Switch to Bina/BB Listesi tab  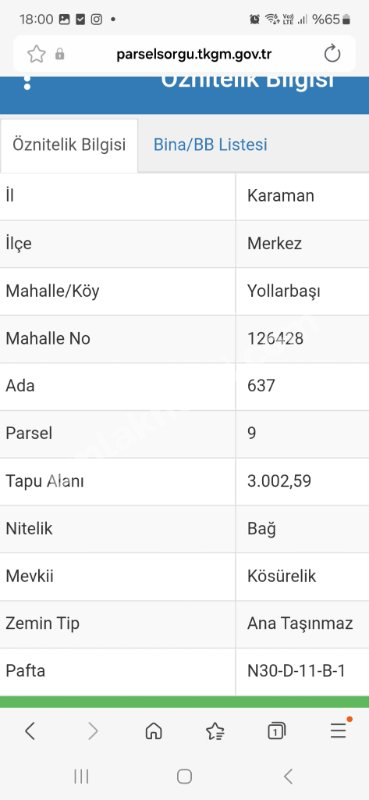[x=210, y=144]
